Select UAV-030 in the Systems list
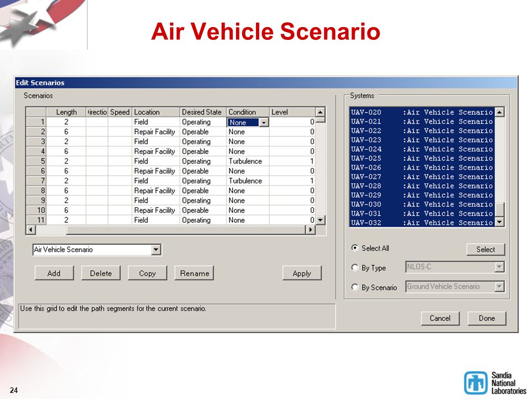 [x=422, y=204]
